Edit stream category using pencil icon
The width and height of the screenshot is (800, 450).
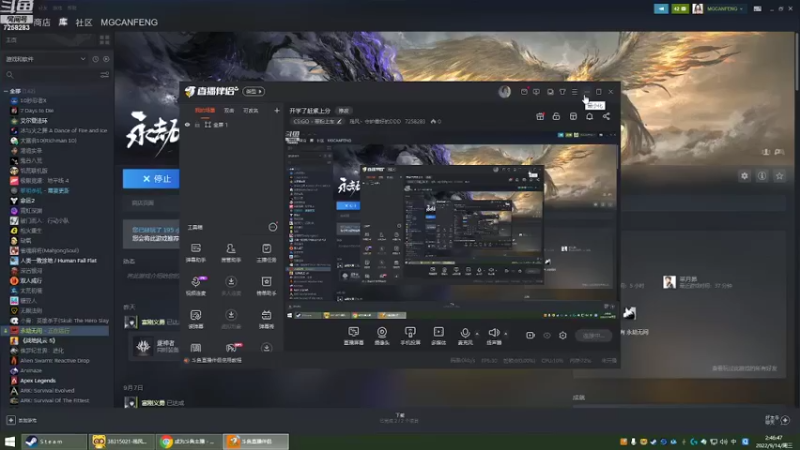(x=339, y=121)
